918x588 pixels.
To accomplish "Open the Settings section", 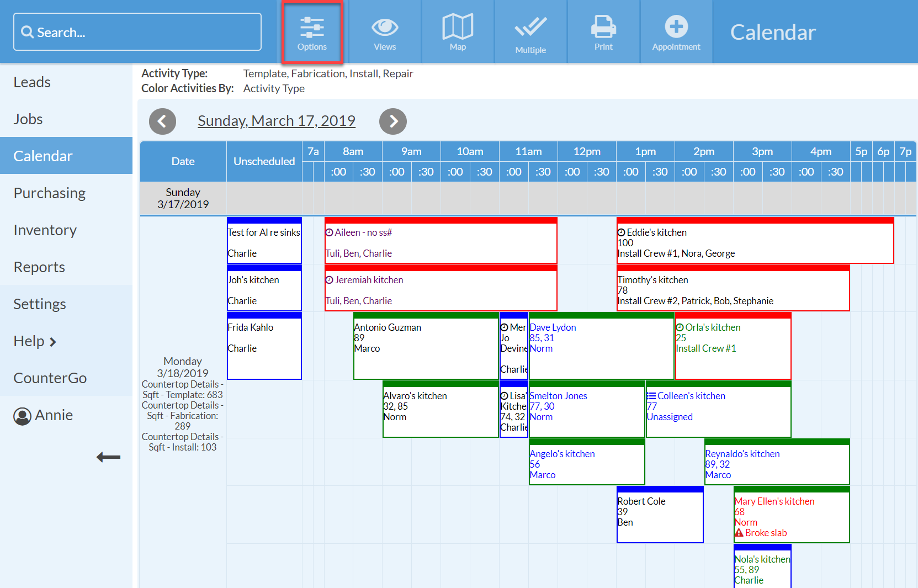I will [x=39, y=304].
